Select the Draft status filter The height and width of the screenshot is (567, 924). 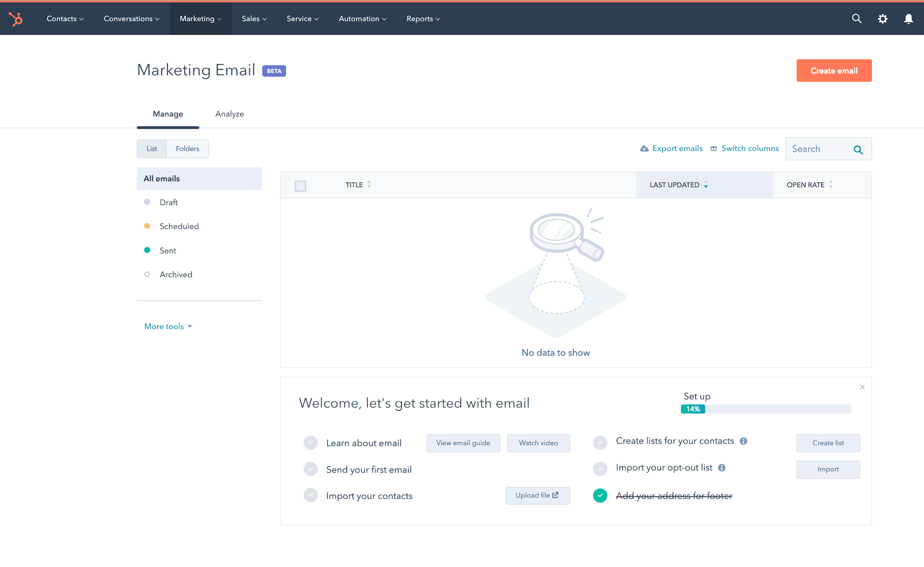pyautogui.click(x=168, y=202)
